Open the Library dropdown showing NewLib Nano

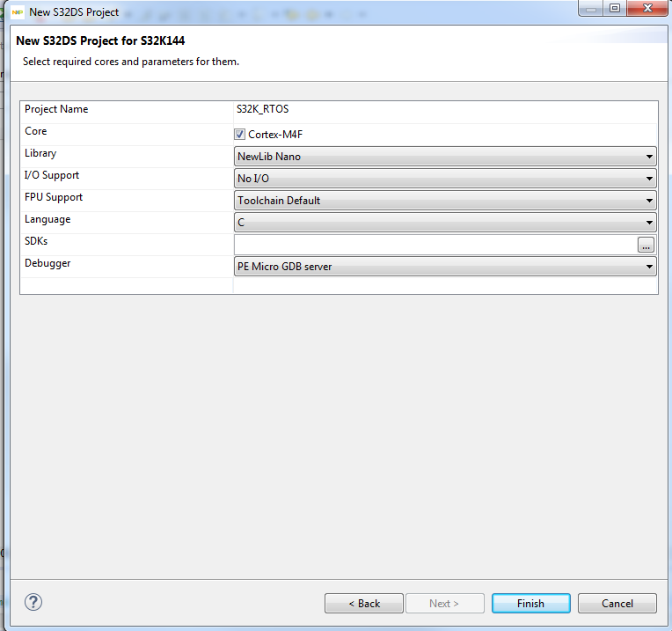coord(445,157)
